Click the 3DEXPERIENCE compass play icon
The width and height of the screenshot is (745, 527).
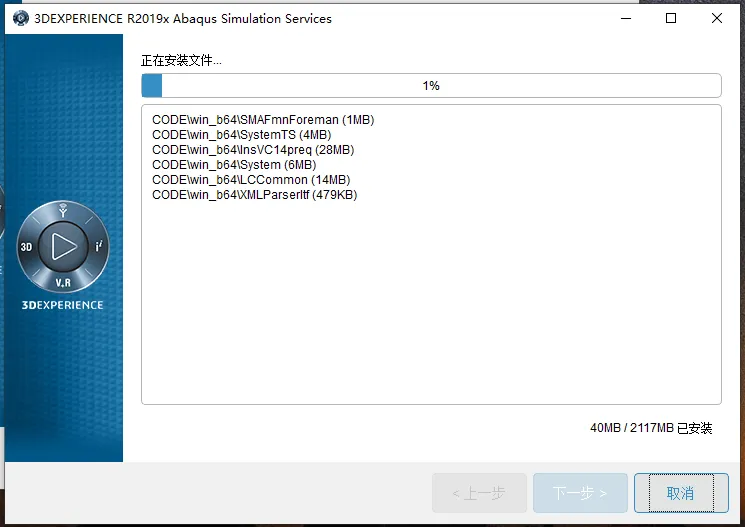[63, 247]
